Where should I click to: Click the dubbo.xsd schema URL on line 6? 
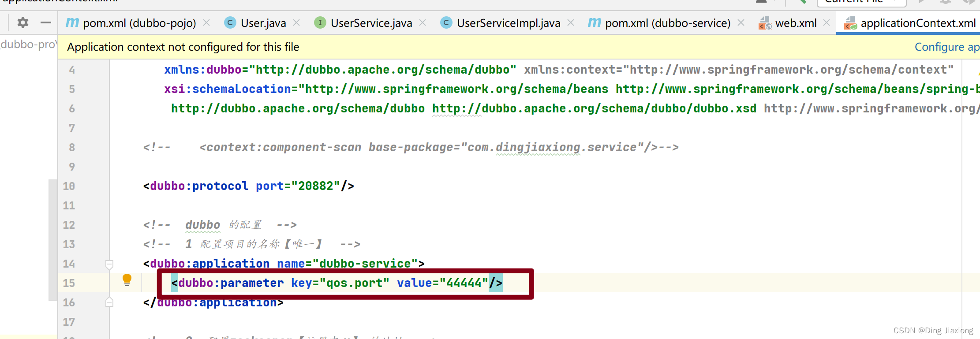[x=594, y=108]
